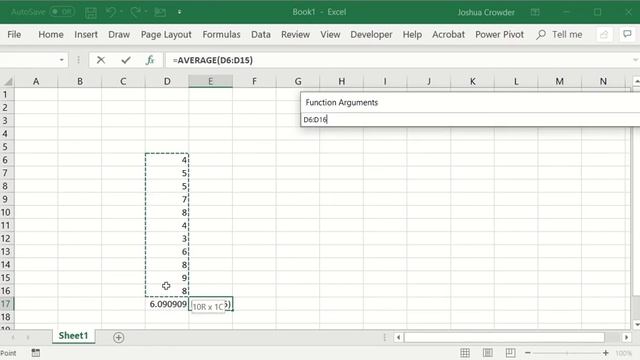The image size is (640, 360).
Task: Click the Ribbon Display Options icon
Action: coord(535,12)
